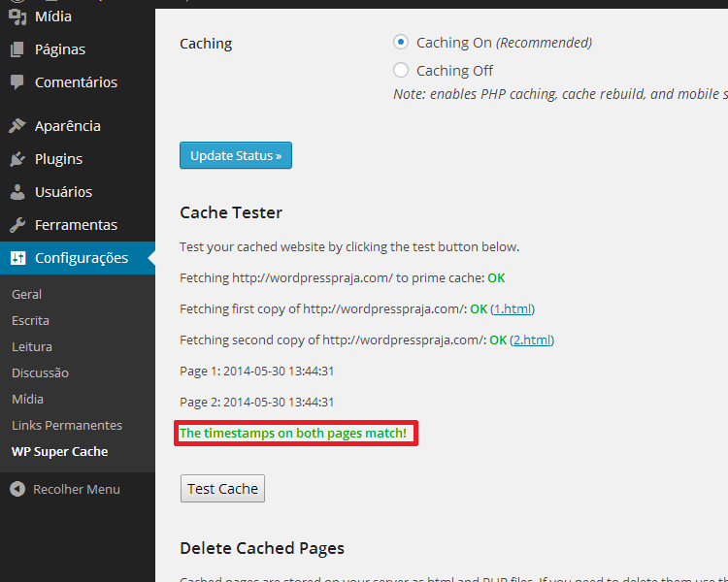Click the Update Status button

tap(236, 155)
